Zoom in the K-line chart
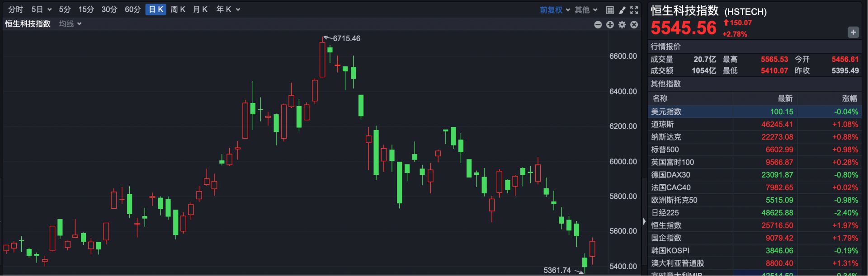 pos(610,24)
